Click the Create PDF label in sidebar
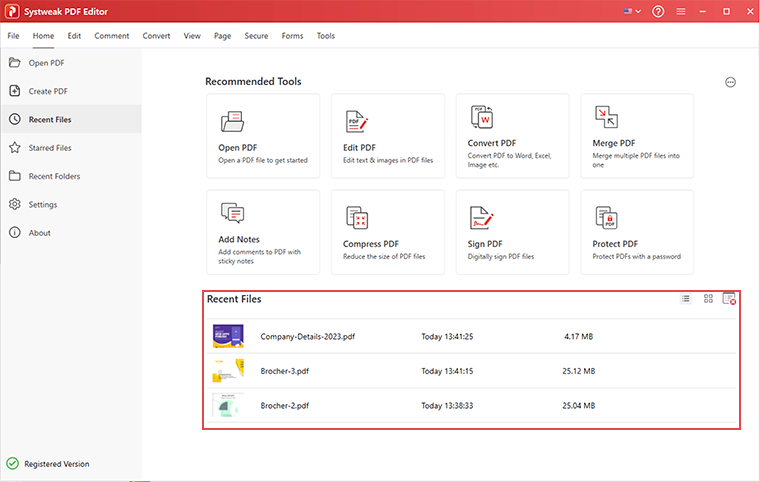760x482 pixels. (48, 91)
